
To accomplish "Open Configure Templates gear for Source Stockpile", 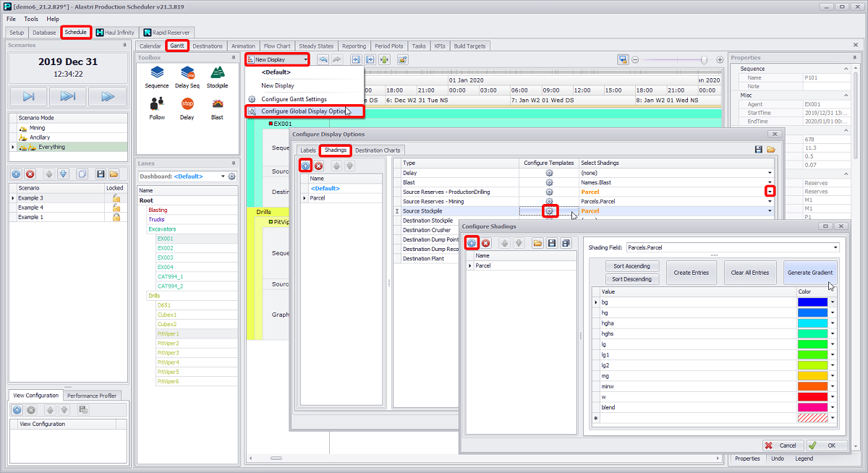I will (x=550, y=211).
